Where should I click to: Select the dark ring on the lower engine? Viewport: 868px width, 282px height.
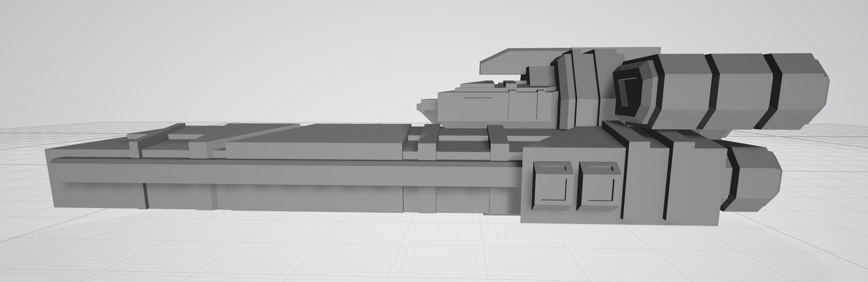732,179
